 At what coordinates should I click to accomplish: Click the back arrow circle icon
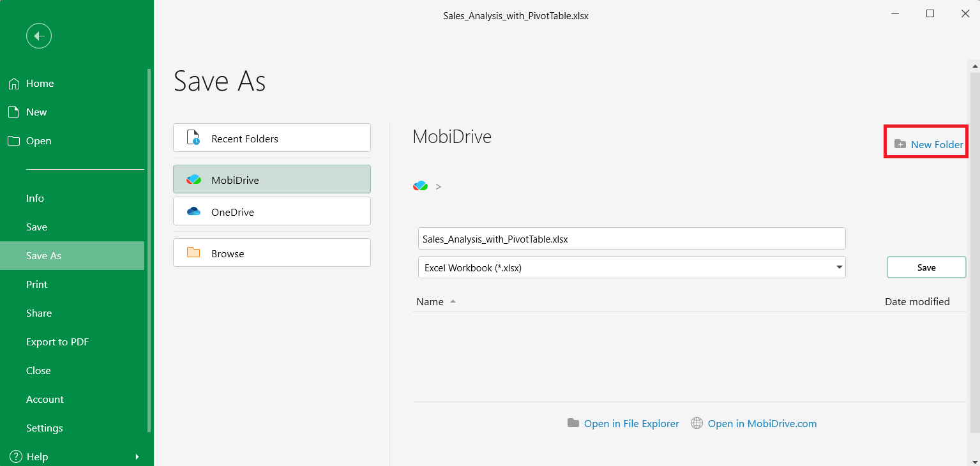pos(39,36)
